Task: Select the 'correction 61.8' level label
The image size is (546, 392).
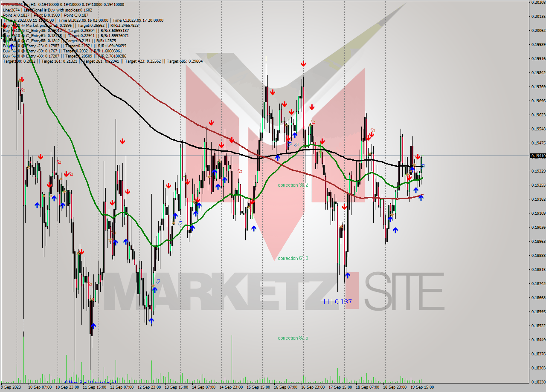Action: tap(293, 258)
